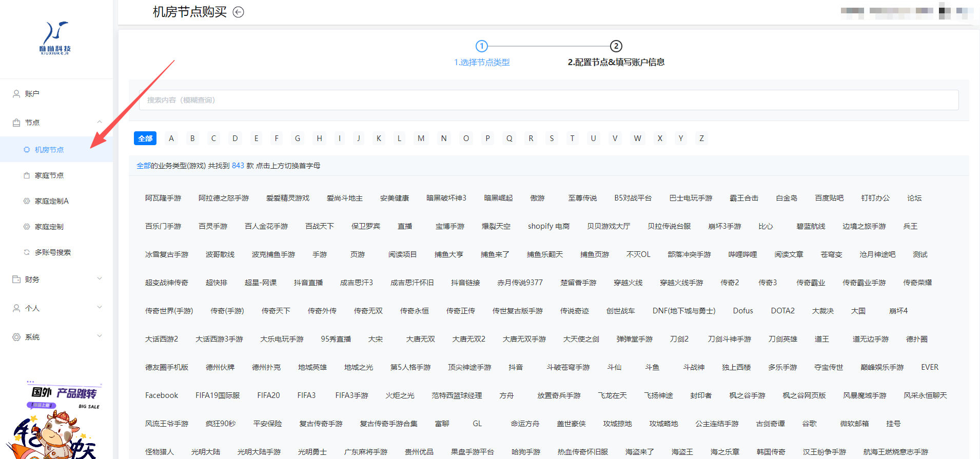Screen dimensions: 980x459
Task: Click the gear icon next to 家庭定制
Action: [27, 227]
